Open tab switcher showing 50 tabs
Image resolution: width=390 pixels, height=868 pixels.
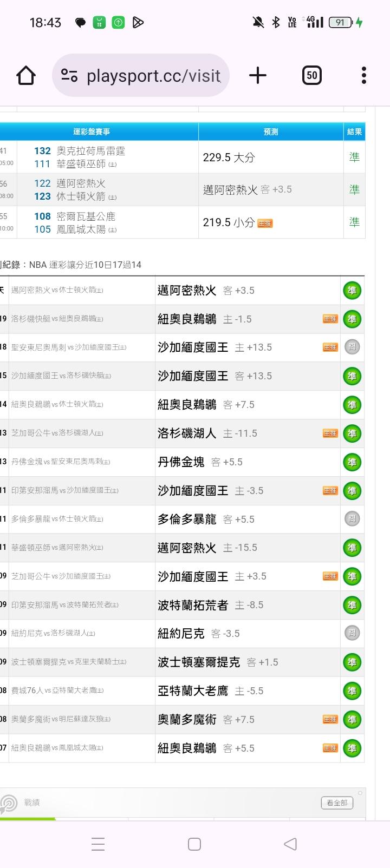click(312, 75)
